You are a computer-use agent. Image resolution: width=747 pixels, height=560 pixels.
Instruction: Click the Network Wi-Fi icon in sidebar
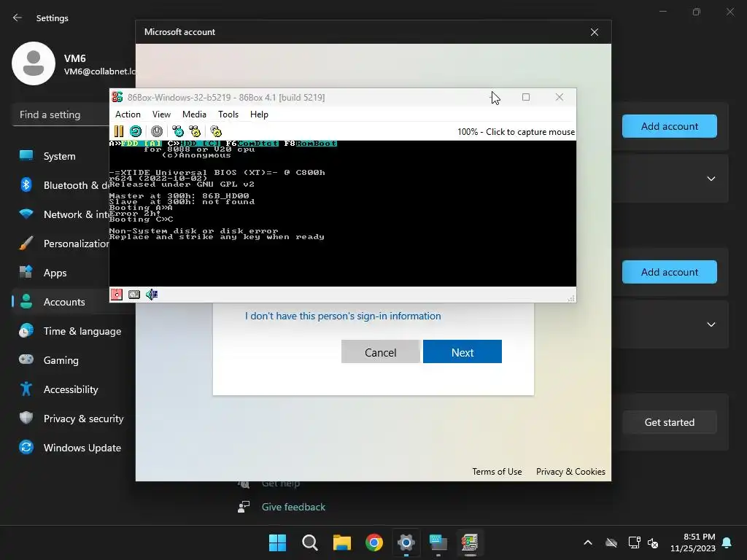point(26,214)
